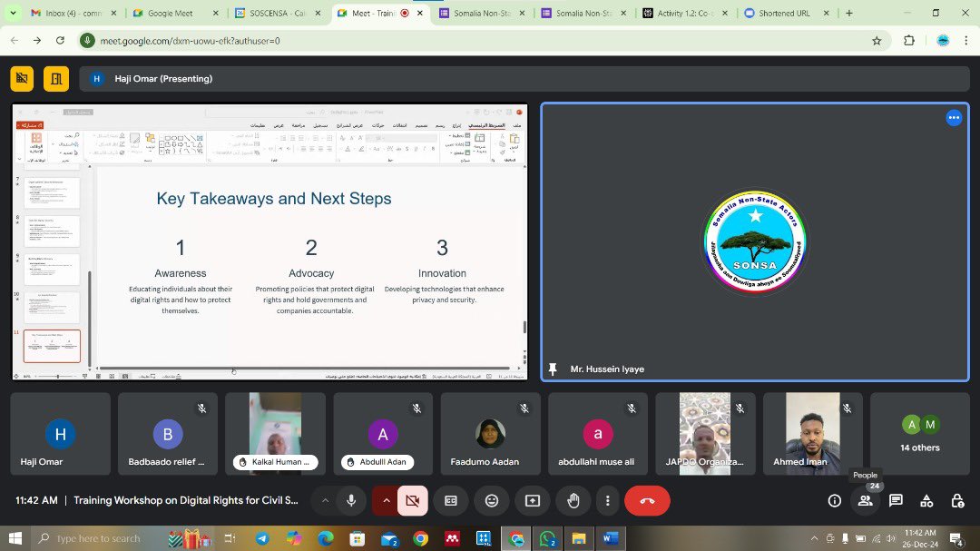The width and height of the screenshot is (980, 551).
Task: Open the Windows Start menu
Action: tap(15, 538)
